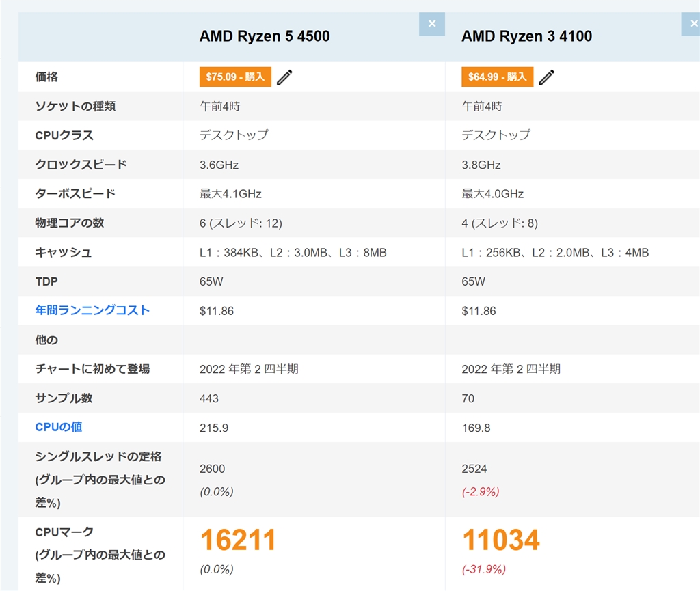Viewport: 700px width, 591px height.
Task: Open the CPUの値 link
Action: [x=59, y=427]
